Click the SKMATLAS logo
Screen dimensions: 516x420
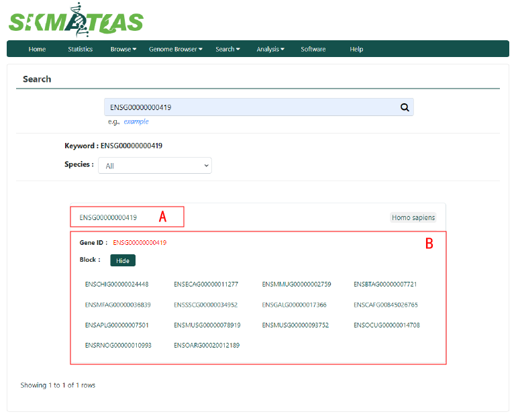[76, 20]
